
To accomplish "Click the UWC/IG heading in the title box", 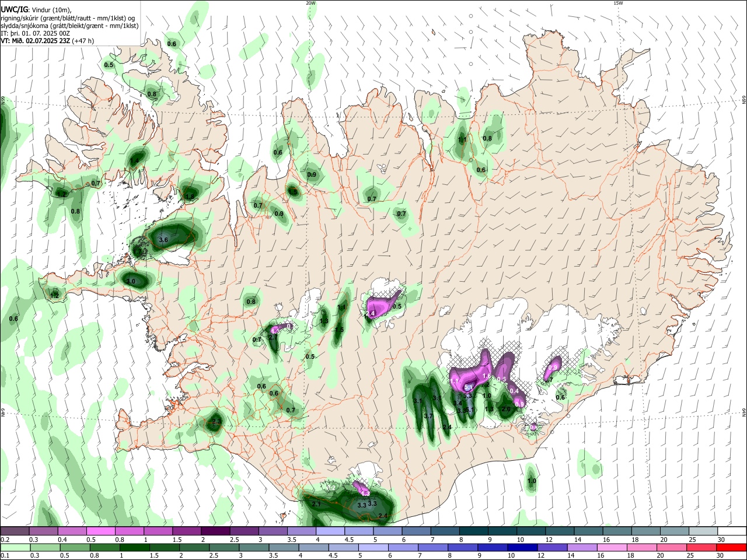I will point(14,9).
